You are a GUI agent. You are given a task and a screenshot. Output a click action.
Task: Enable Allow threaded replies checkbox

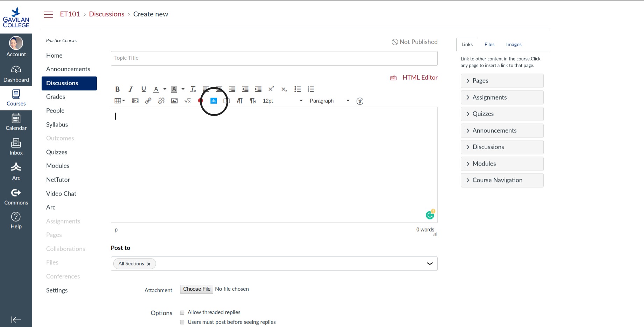[x=182, y=313]
